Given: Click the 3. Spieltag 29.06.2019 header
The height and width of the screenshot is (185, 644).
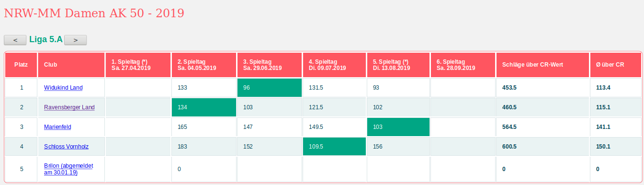Looking at the screenshot, I should click(270, 65).
